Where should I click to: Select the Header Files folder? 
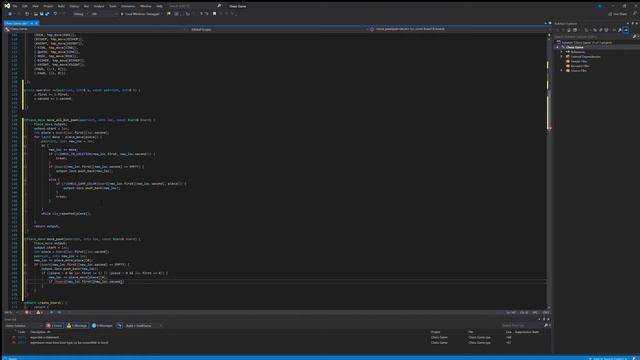click(x=579, y=61)
